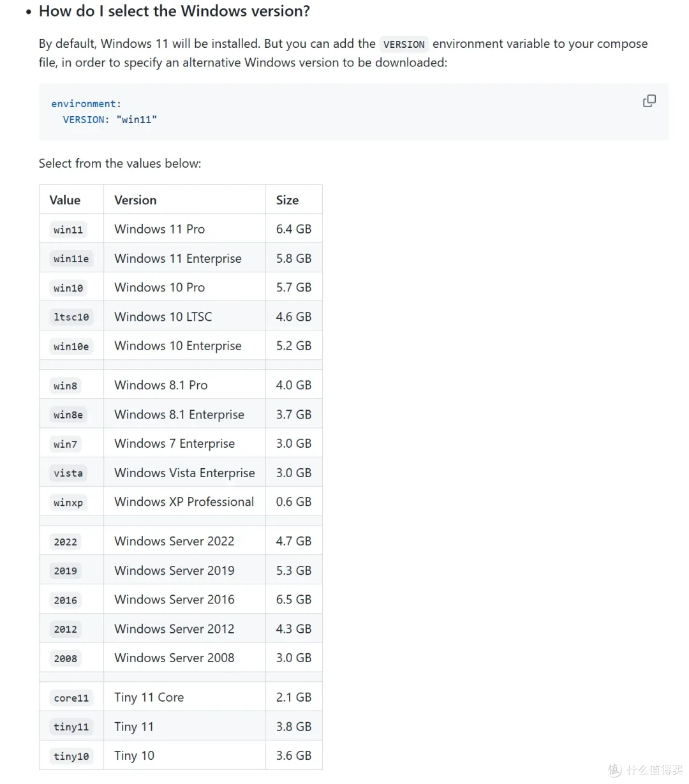Screen dimensions: 689x784
Task: Click the 6.5 GB size cell
Action: pos(294,600)
